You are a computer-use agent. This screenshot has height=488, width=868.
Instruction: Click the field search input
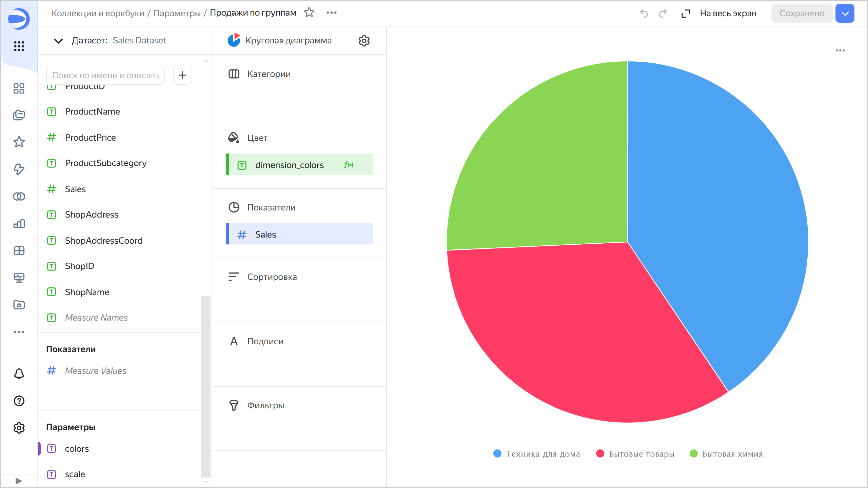[x=105, y=75]
